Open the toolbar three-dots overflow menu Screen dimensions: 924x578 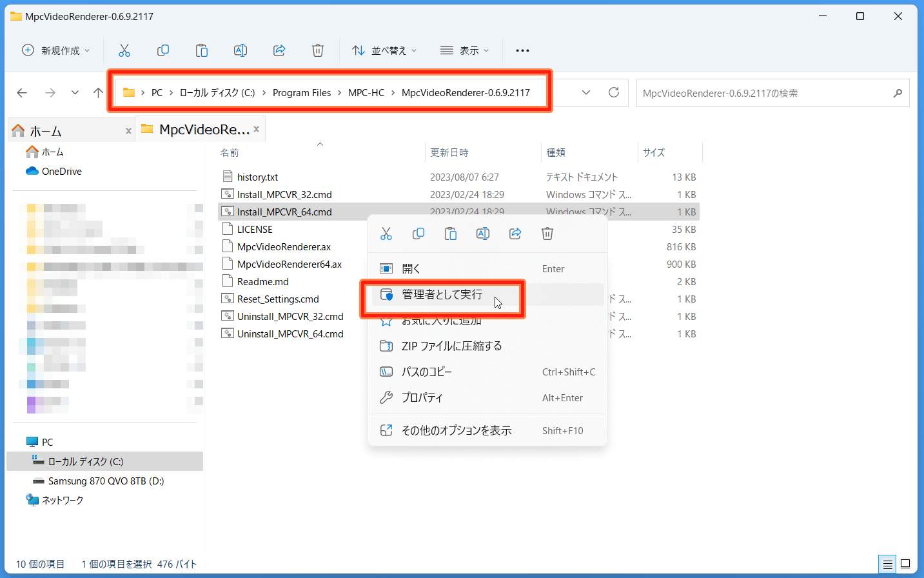pyautogui.click(x=522, y=50)
